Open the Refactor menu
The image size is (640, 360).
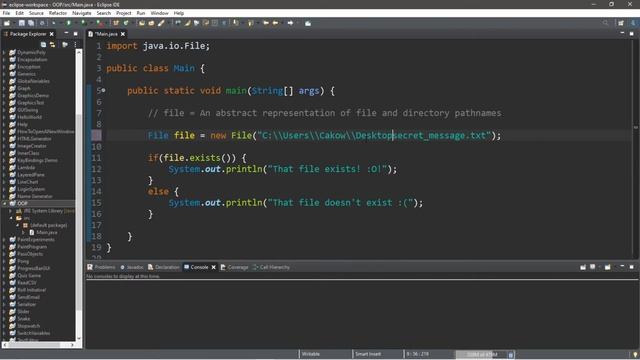coord(58,13)
